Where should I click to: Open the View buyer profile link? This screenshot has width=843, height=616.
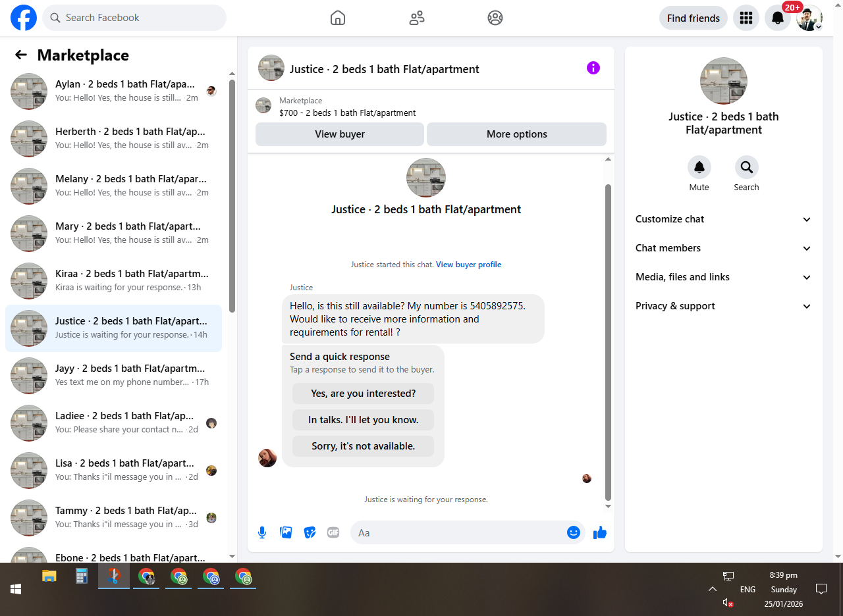point(469,265)
